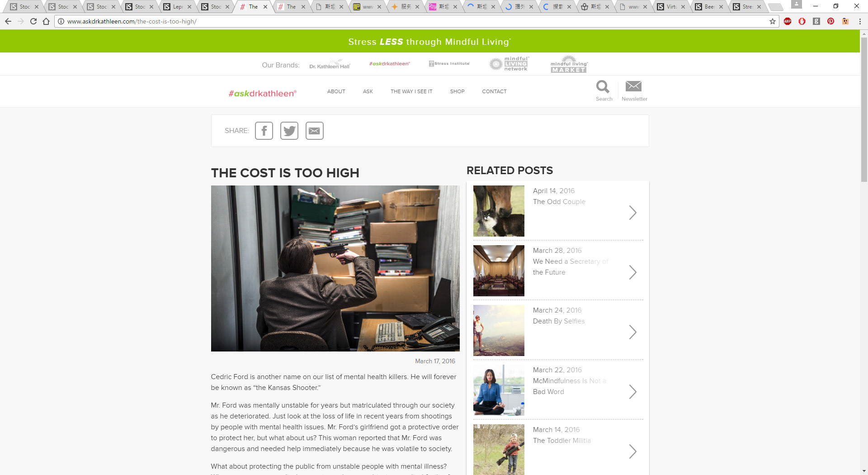868x475 pixels.
Task: Share the article by email icon
Action: coord(315,131)
